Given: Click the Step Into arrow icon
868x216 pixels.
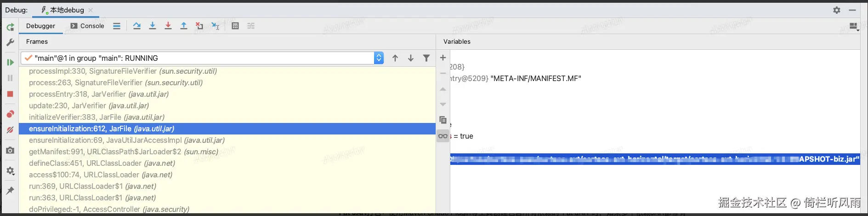Looking at the screenshot, I should (x=153, y=26).
